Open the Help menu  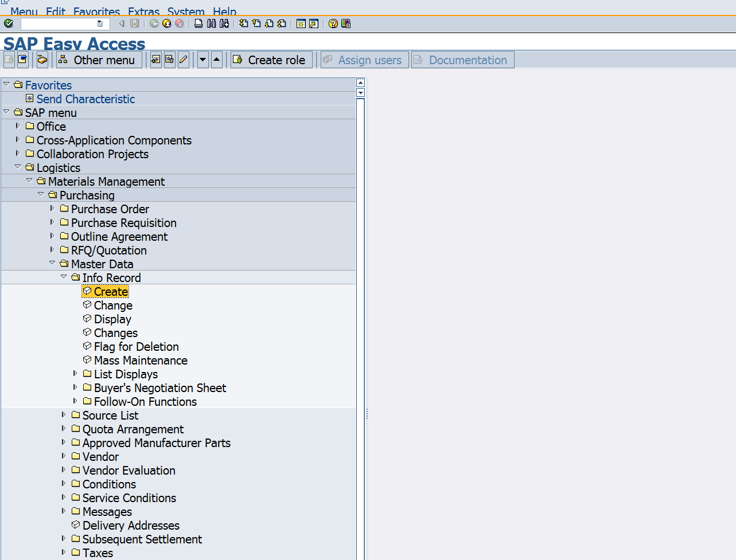pos(224,11)
